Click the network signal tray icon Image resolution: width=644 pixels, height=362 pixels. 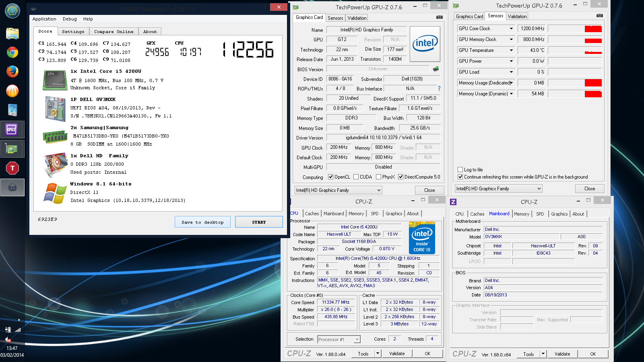point(18,330)
